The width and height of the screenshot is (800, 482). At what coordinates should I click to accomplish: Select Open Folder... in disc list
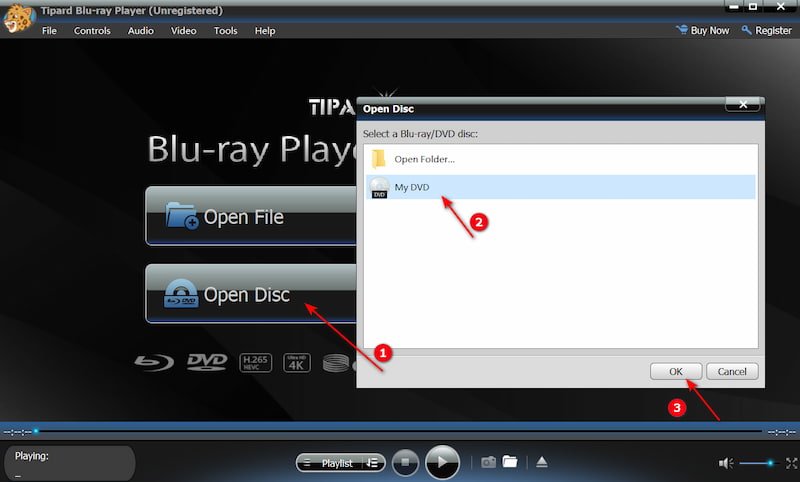pos(560,159)
